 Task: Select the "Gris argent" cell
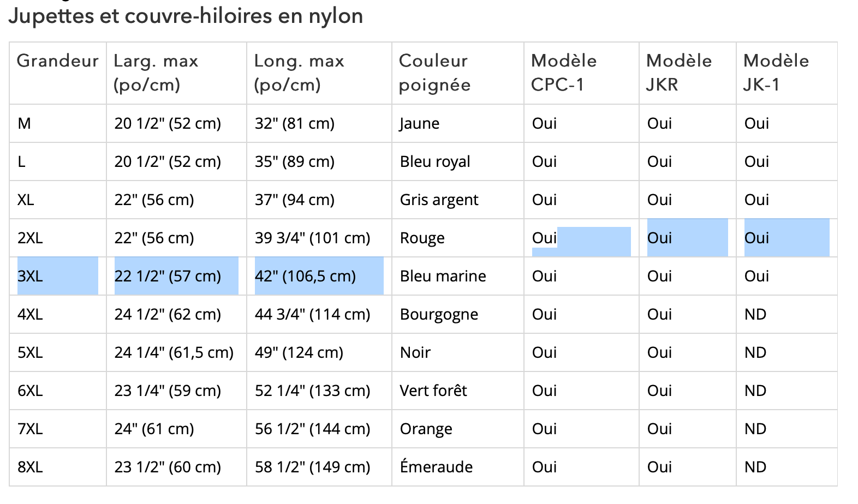(439, 200)
